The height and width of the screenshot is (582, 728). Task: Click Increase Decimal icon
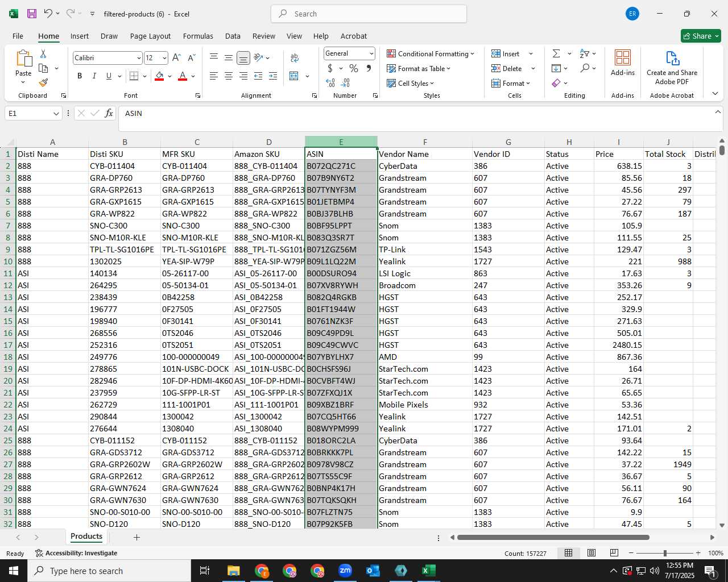330,83
